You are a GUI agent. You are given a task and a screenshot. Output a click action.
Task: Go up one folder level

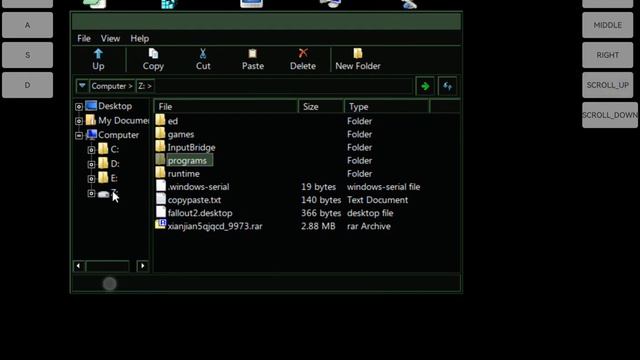pos(98,60)
